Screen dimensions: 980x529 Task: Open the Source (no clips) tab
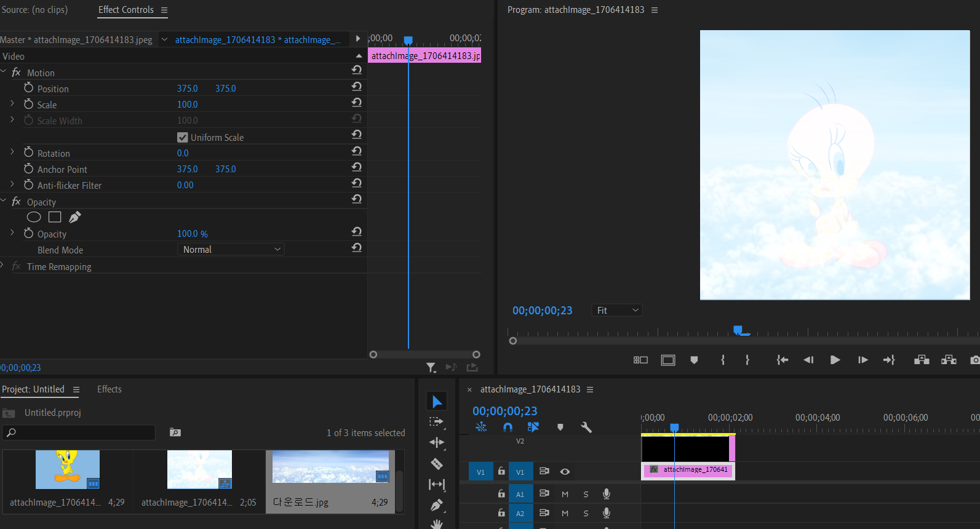[x=35, y=10]
